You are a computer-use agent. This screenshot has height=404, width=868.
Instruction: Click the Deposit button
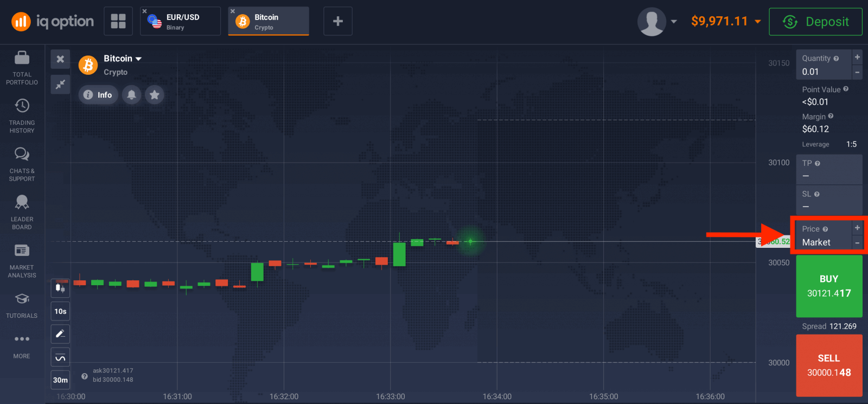815,22
